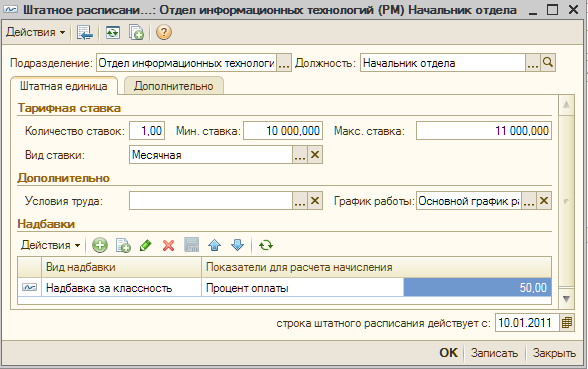588x369 pixels.
Task: Move надбавка down with blue arrow
Action: point(237,246)
